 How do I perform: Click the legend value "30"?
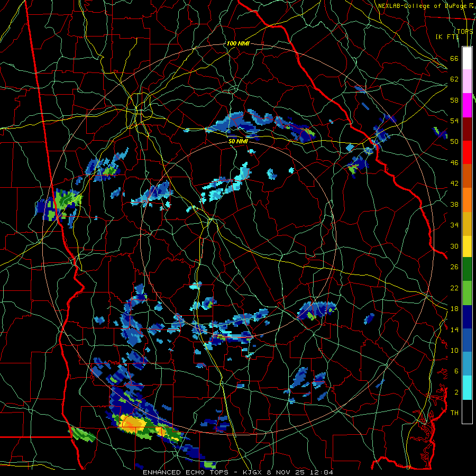click(x=454, y=246)
